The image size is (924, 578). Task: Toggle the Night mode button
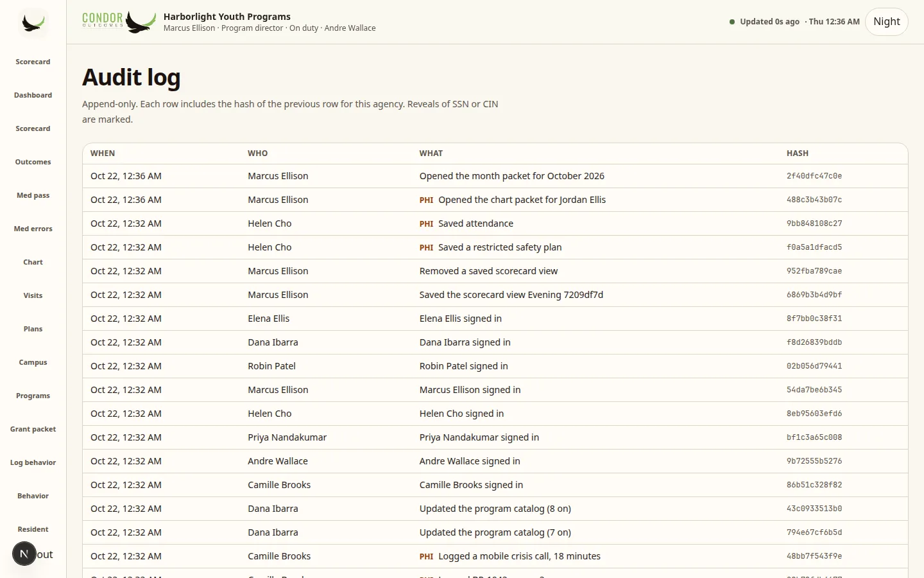(x=887, y=22)
